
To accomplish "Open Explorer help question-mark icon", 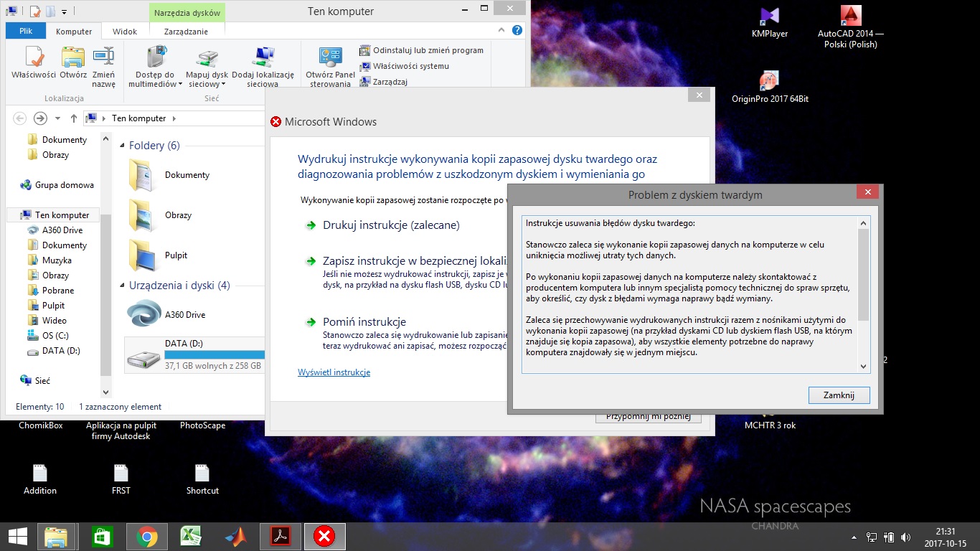I will pyautogui.click(x=517, y=31).
